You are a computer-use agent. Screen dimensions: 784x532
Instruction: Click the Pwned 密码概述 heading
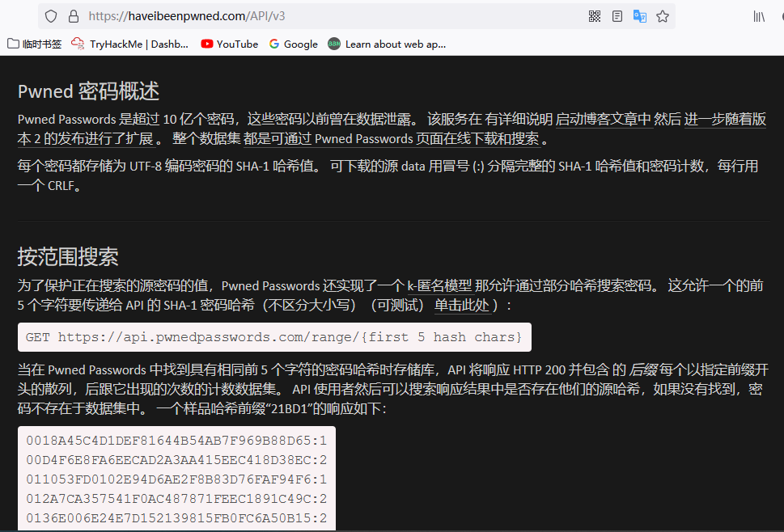88,91
